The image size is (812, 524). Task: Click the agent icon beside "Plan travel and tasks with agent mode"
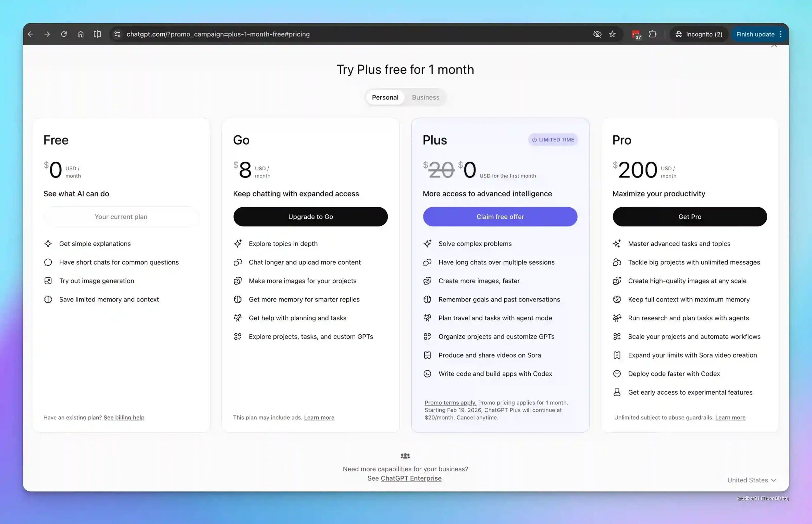[427, 318]
